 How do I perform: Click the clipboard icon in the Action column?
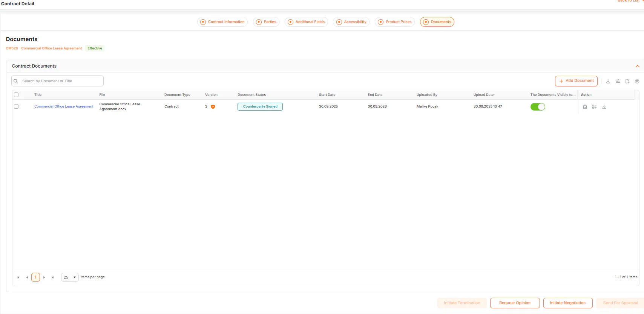585,107
